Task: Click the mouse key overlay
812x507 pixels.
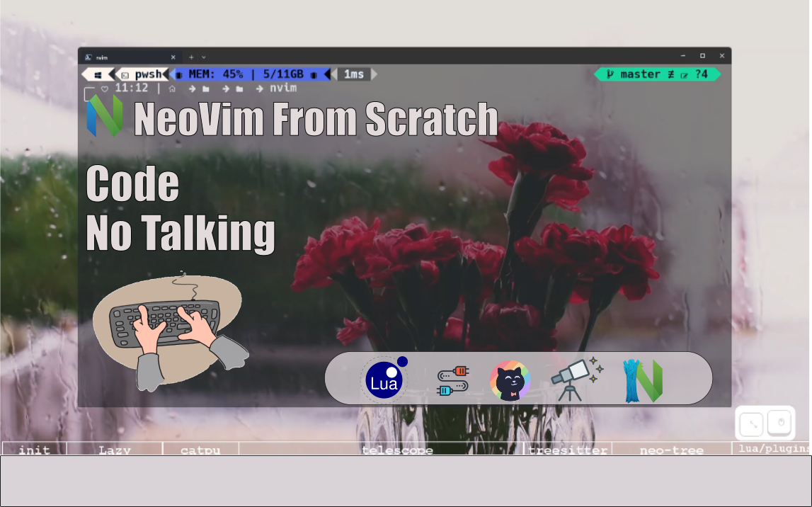Action: pos(780,423)
